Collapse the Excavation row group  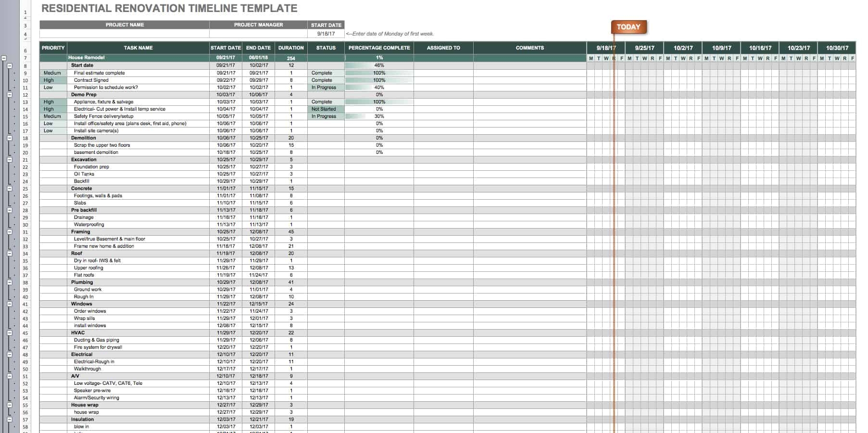click(11, 159)
